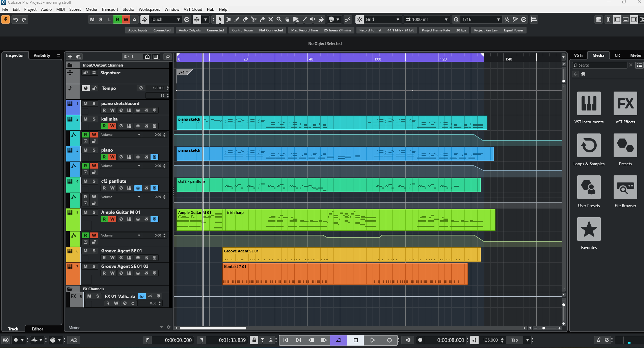Viewport: 644px width, 348px height.
Task: Open the MIDI menu
Action: click(60, 9)
